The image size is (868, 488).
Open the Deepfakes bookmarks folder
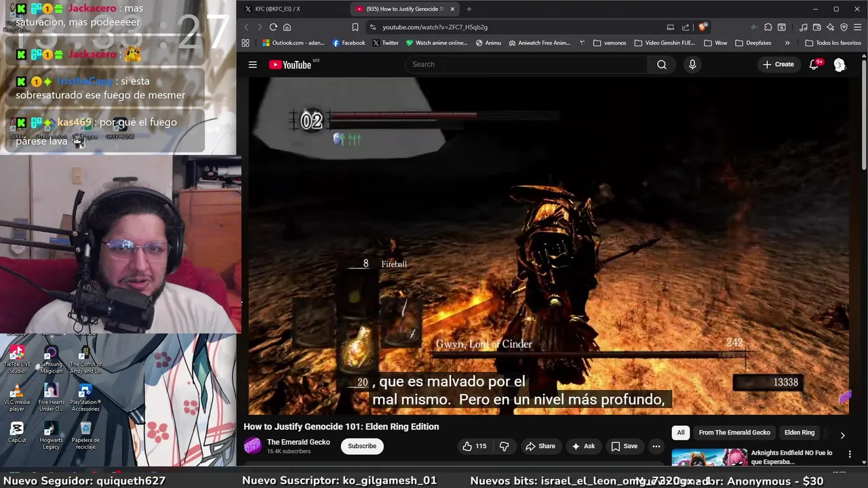753,43
